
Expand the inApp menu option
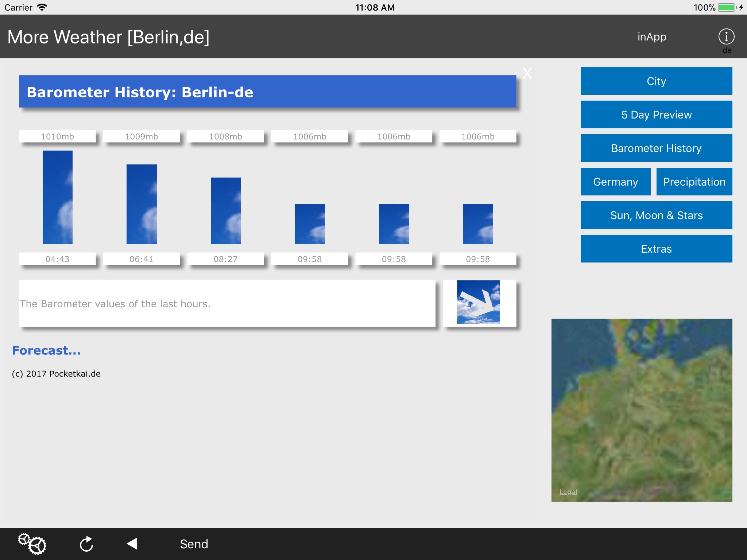pos(651,37)
